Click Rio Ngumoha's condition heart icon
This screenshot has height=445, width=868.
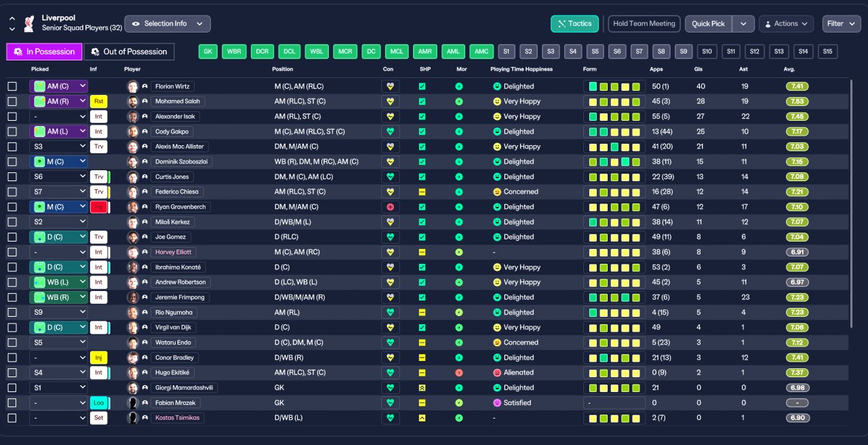[390, 313]
